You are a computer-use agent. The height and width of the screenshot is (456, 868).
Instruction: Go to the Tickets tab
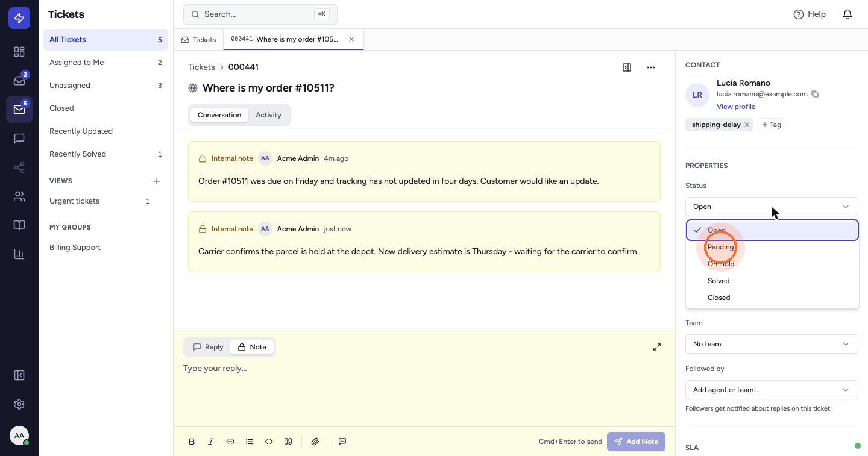198,40
